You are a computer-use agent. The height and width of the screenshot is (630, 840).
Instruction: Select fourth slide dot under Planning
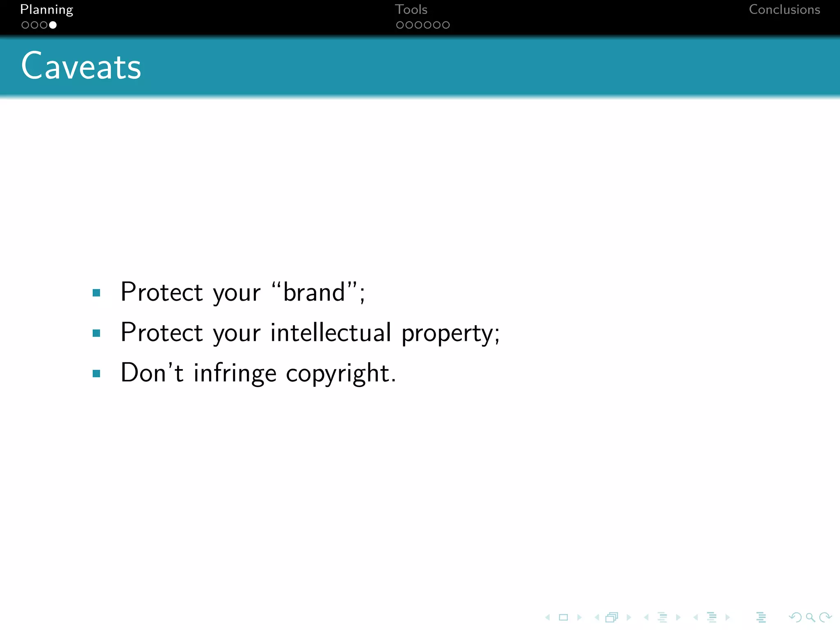click(x=53, y=25)
